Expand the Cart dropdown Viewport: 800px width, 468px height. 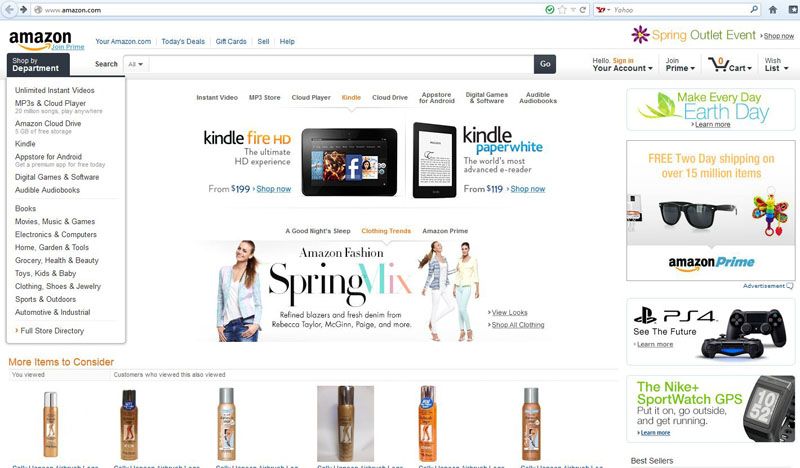coord(740,68)
